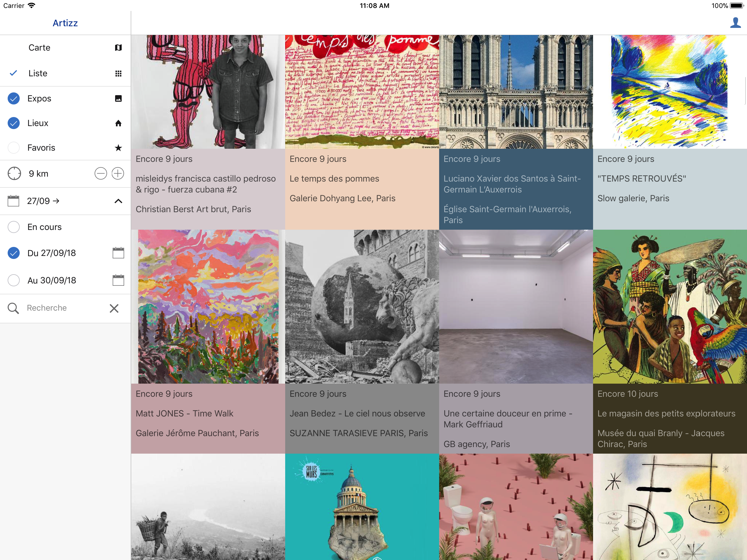Click the 9 km location target icon
The image size is (747, 560).
14,174
